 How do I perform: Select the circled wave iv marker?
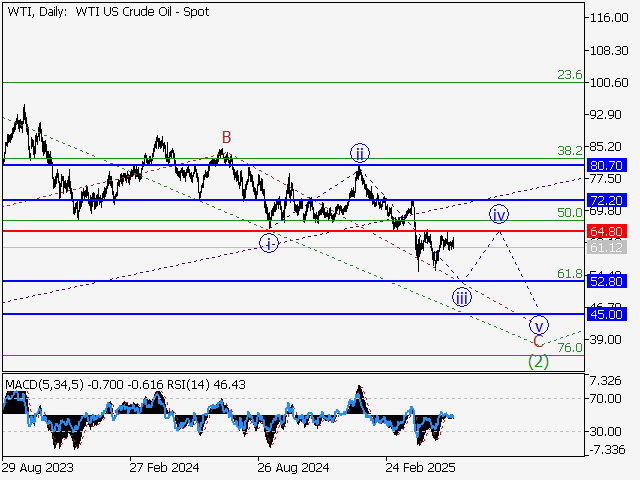[499, 214]
